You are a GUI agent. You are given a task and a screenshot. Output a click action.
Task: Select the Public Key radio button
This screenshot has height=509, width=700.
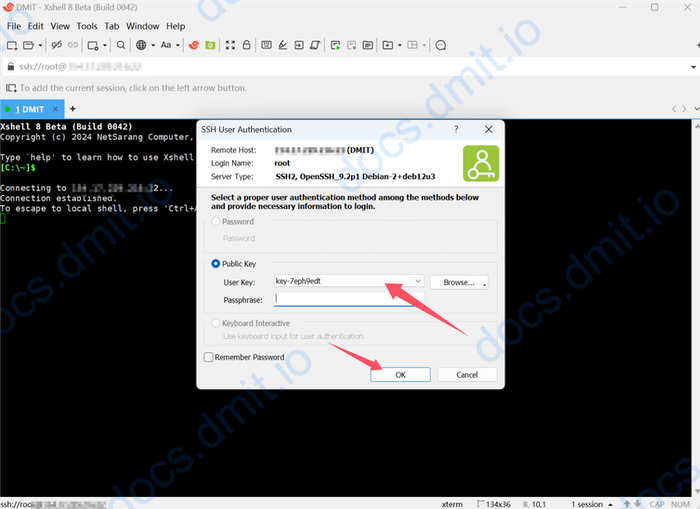[x=215, y=264]
